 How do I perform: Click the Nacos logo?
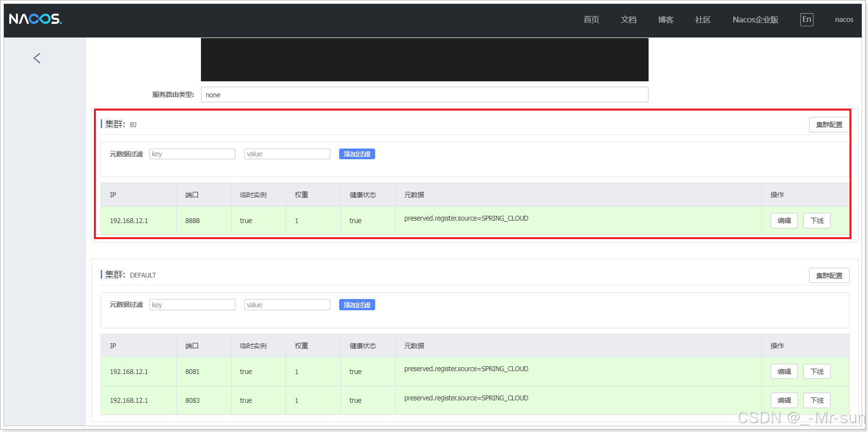point(35,19)
